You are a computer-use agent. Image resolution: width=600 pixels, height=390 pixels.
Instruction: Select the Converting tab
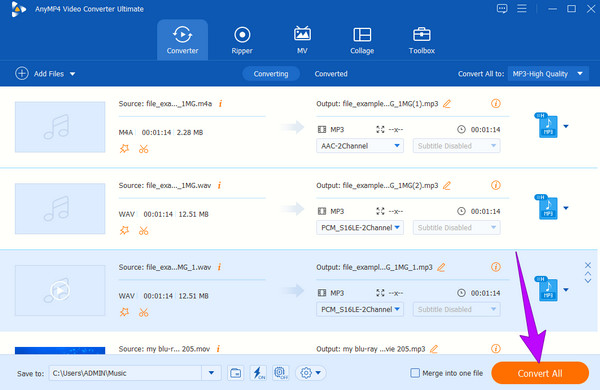[271, 74]
